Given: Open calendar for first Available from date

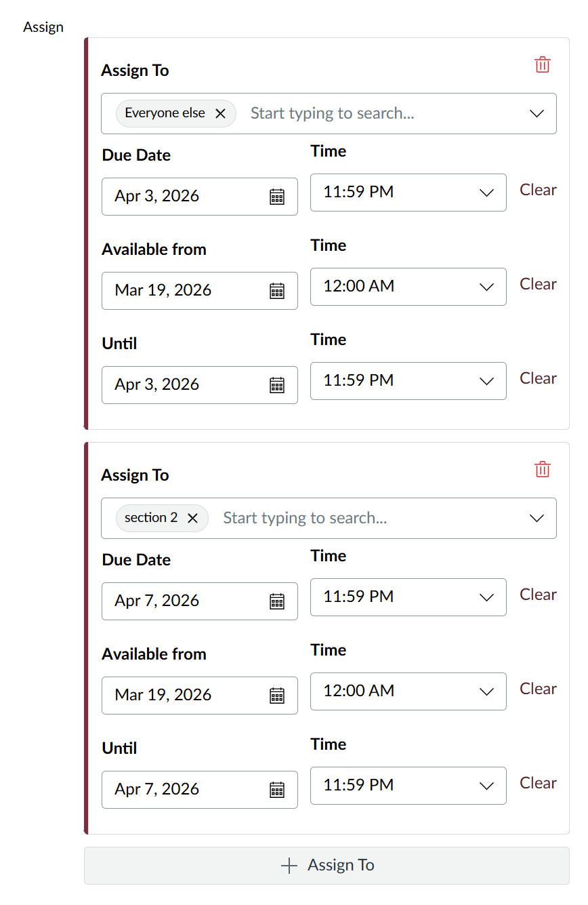Looking at the screenshot, I should (x=277, y=290).
